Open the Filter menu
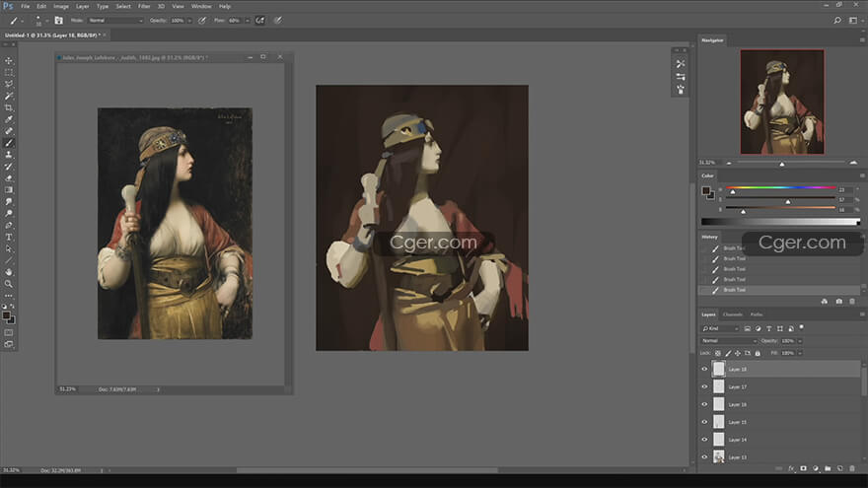868x488 pixels. (x=144, y=6)
